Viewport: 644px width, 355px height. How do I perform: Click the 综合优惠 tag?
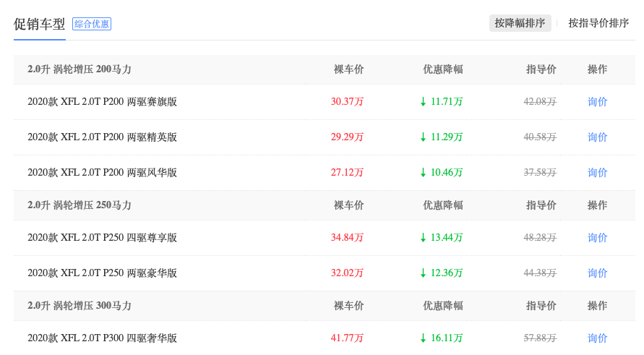(x=92, y=24)
